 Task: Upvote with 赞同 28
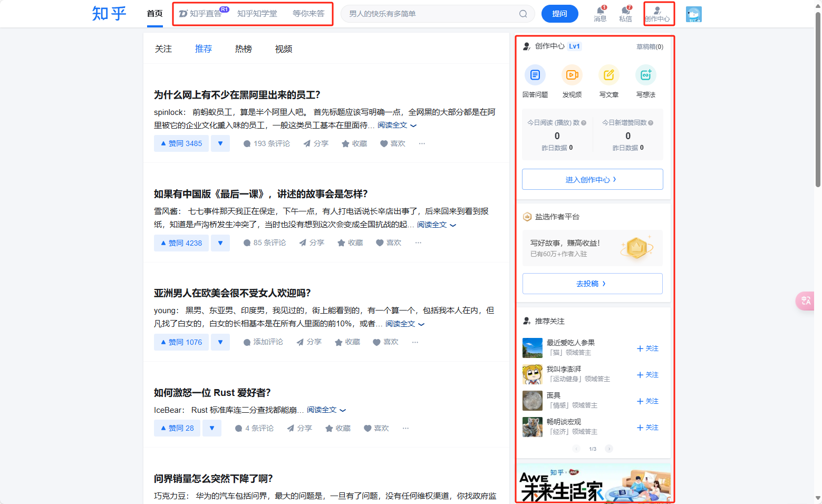[x=177, y=428]
